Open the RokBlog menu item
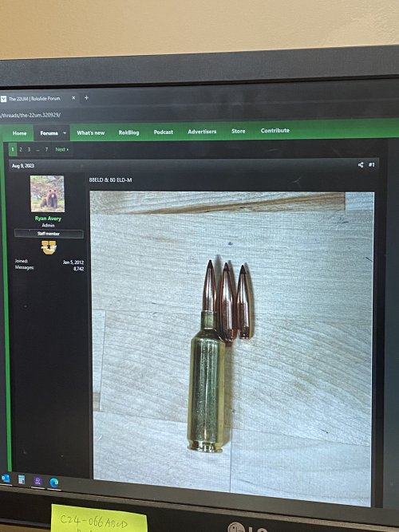The height and width of the screenshot is (532, 399). (x=128, y=132)
